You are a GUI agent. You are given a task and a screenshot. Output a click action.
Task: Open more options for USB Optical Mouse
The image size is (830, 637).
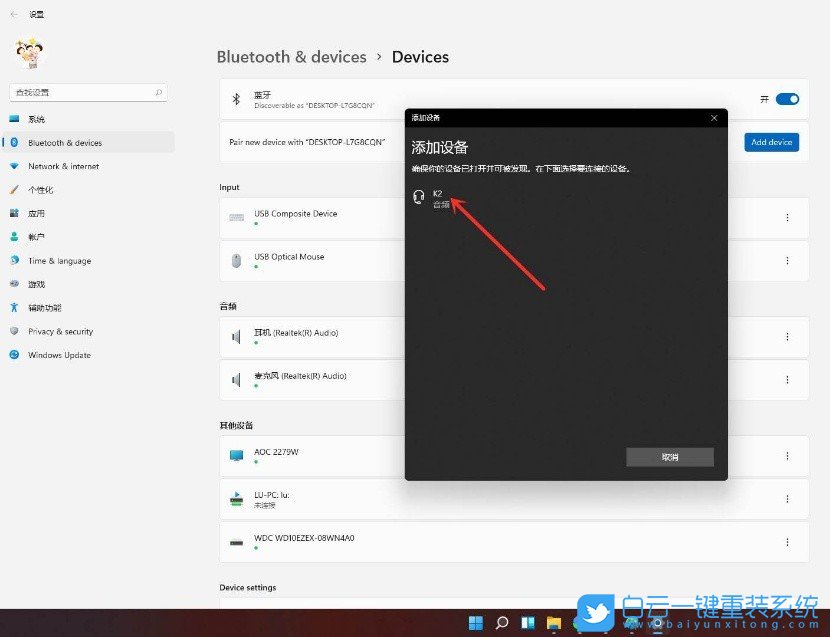click(x=787, y=261)
